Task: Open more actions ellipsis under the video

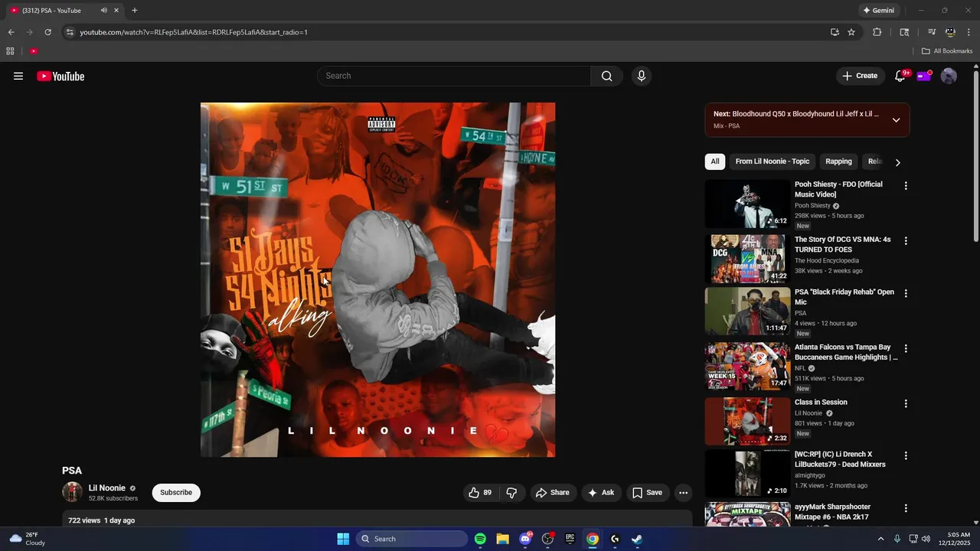Action: coord(684,493)
